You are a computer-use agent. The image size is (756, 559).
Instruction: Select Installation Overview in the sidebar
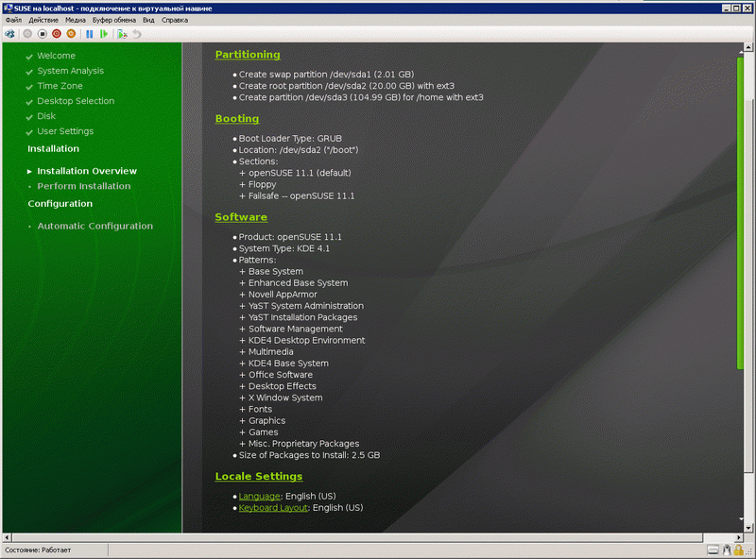87,171
